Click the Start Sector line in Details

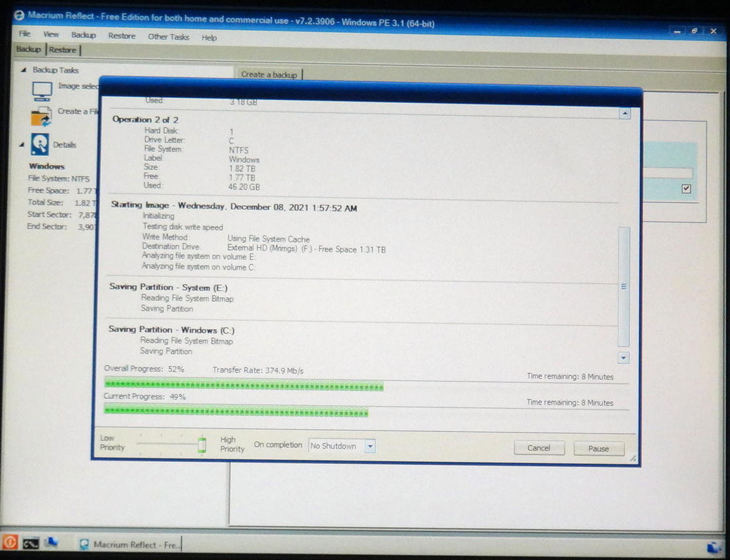[62, 215]
